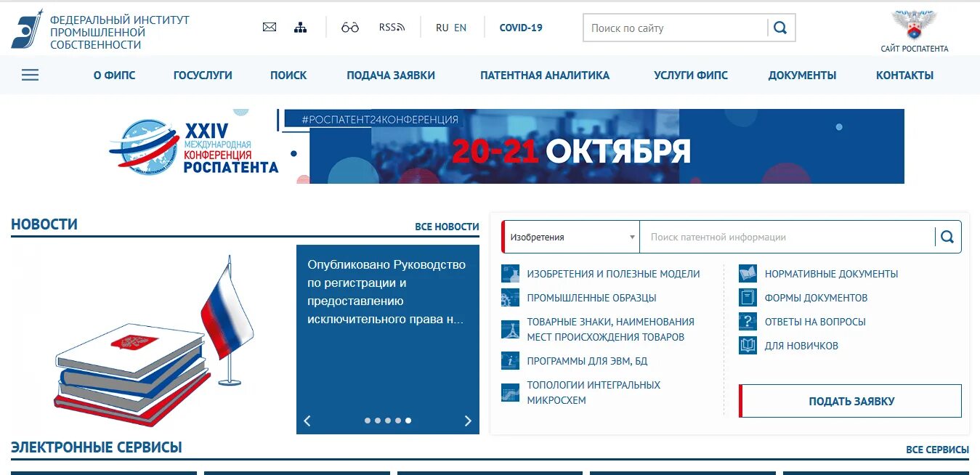Open Ответы на вопросы link

tap(815, 322)
